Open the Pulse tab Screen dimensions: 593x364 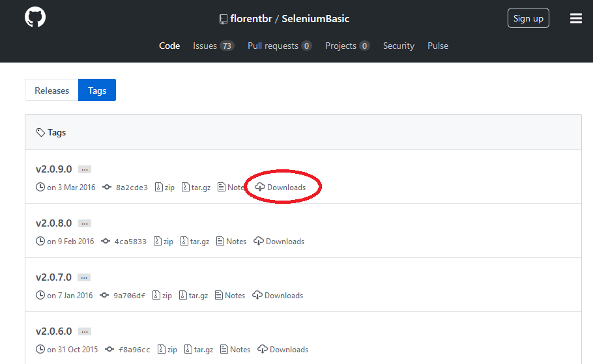438,46
